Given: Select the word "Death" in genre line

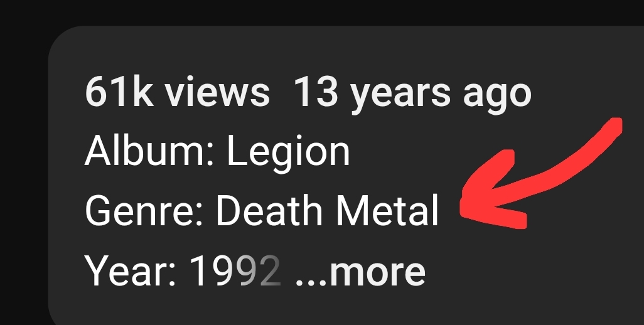Looking at the screenshot, I should (269, 210).
